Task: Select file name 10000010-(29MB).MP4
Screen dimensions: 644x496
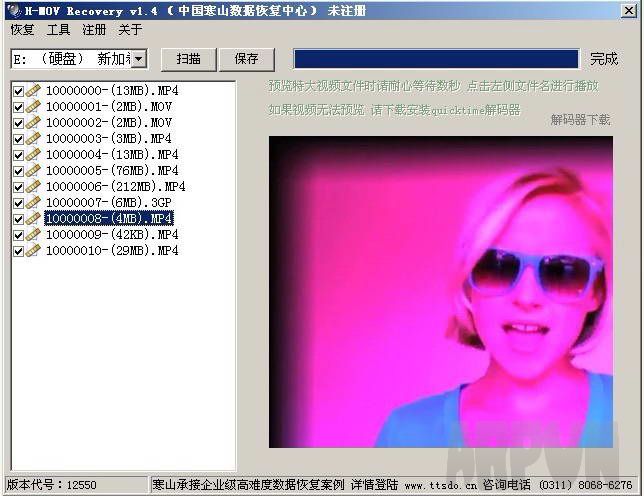Action: tap(112, 250)
